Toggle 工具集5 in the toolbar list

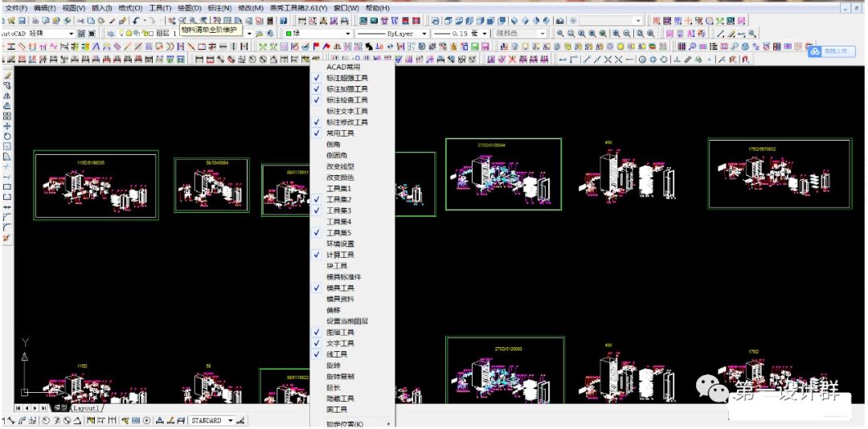click(x=351, y=232)
